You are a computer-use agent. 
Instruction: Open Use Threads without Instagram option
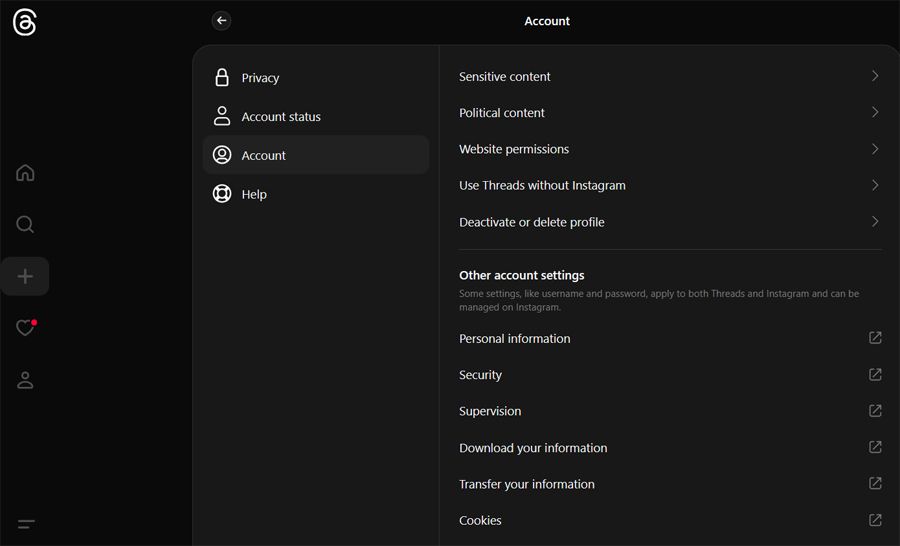[542, 185]
